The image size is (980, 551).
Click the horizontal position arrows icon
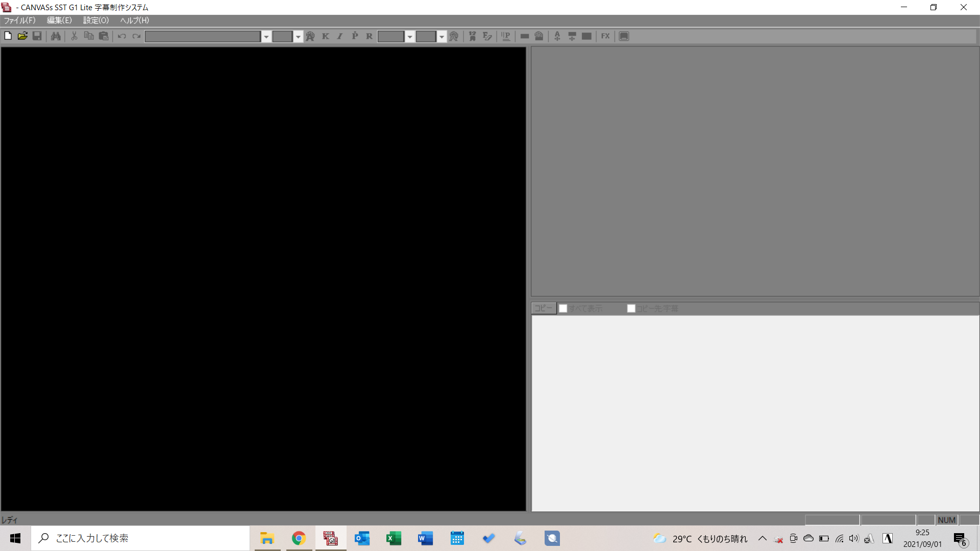click(572, 36)
